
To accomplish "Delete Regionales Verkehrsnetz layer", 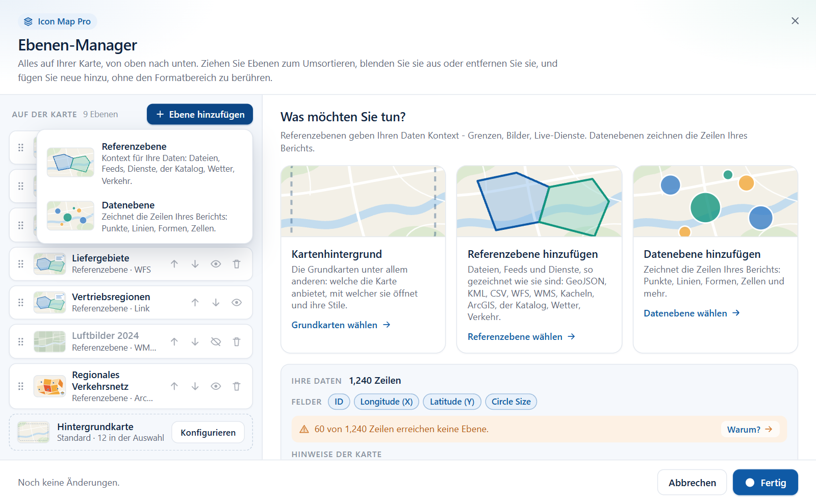I will click(x=237, y=386).
